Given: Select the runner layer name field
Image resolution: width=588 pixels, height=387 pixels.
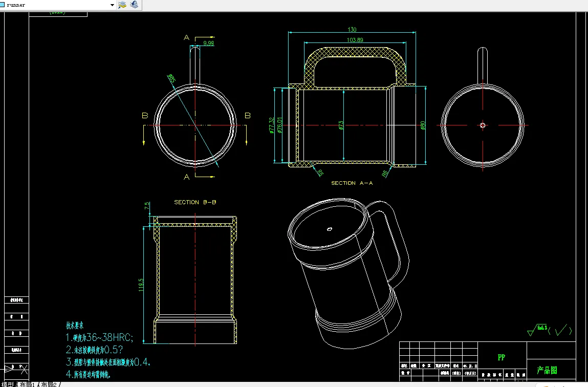Looking at the screenshot, I should (x=56, y=5).
